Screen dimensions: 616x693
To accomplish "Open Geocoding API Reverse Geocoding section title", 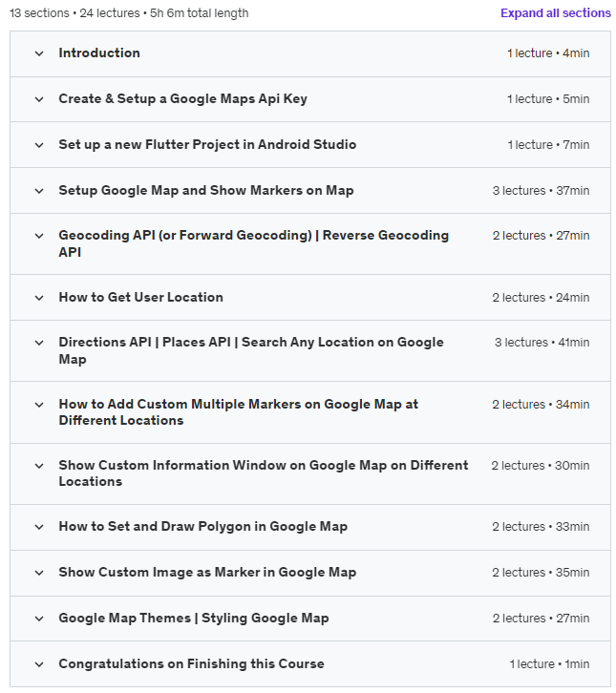I will coord(254,243).
